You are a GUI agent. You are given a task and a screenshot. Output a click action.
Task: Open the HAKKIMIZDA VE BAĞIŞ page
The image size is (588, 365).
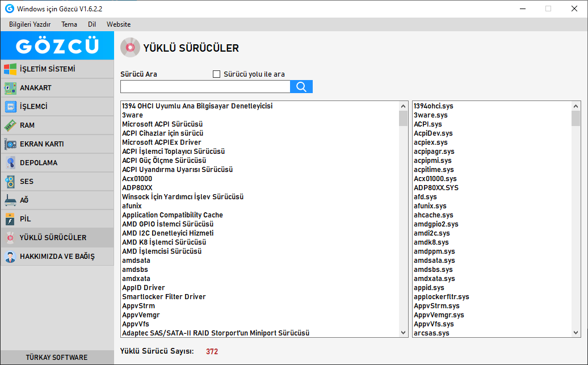point(57,257)
